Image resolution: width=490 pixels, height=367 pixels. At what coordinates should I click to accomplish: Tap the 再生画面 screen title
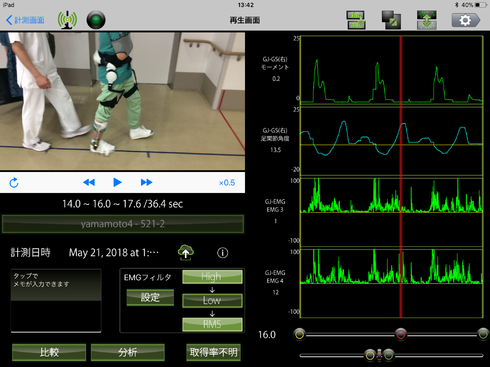[x=245, y=20]
